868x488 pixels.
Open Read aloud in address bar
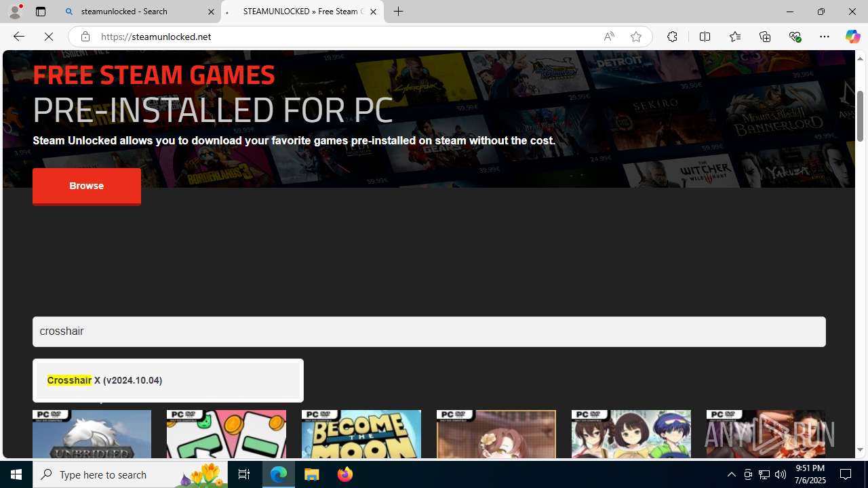[x=609, y=37]
